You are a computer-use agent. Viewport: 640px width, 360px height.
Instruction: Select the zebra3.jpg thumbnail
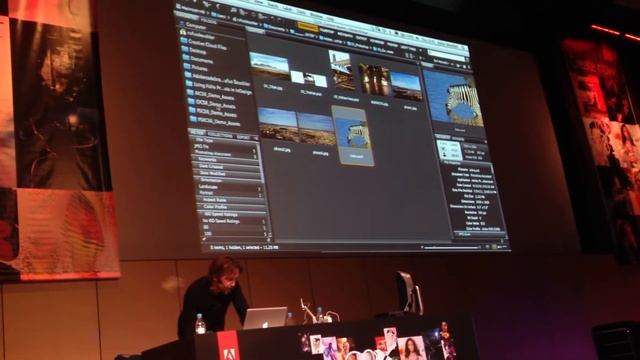click(318, 130)
